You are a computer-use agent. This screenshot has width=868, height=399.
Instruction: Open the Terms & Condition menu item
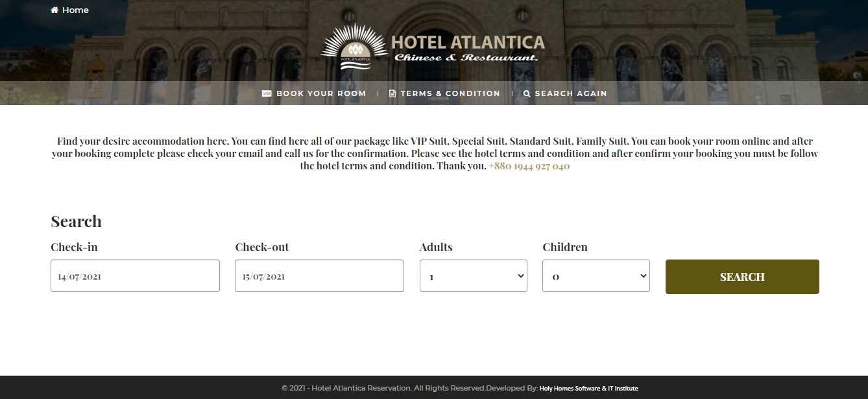450,93
